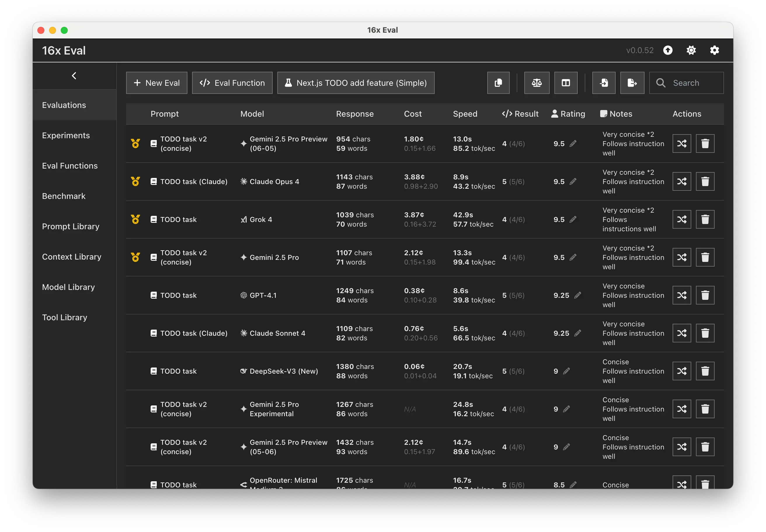Screen dimensions: 766x532
Task: Click shuffle icon for Gemini 2.5 Pro Preview (06-05)
Action: [x=682, y=144]
